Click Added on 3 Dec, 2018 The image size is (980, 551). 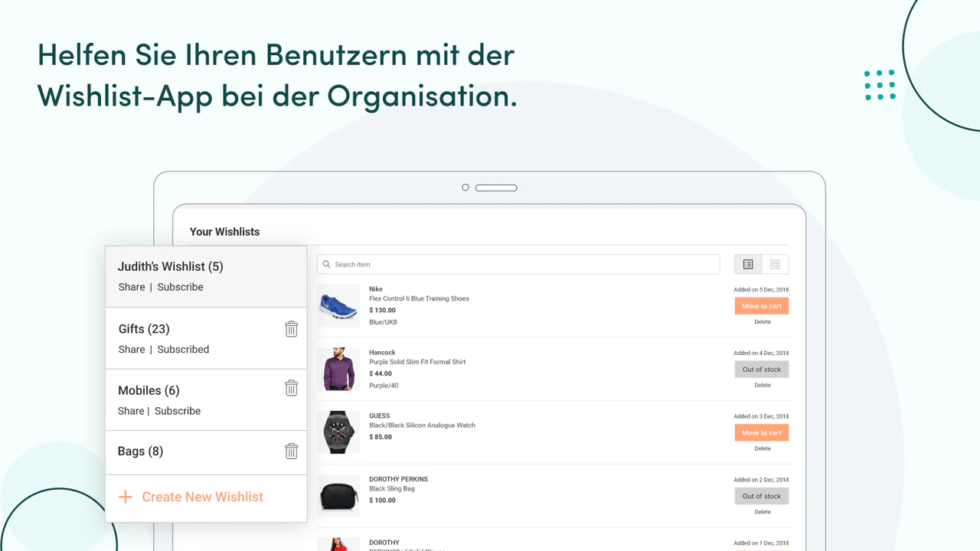tap(761, 417)
